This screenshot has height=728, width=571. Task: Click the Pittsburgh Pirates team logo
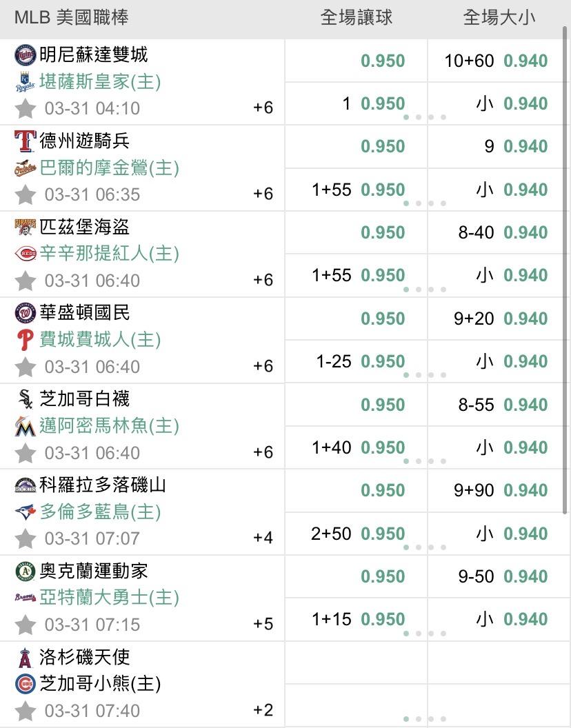(x=26, y=227)
